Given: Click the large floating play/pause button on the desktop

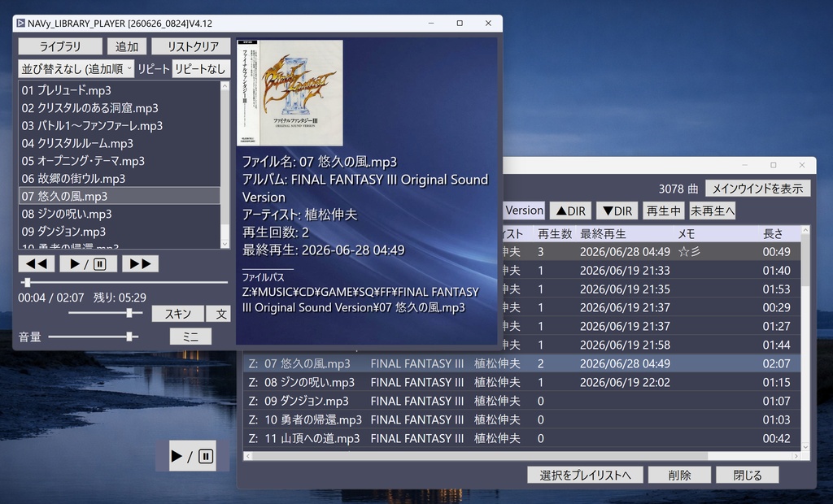Looking at the screenshot, I should [192, 456].
